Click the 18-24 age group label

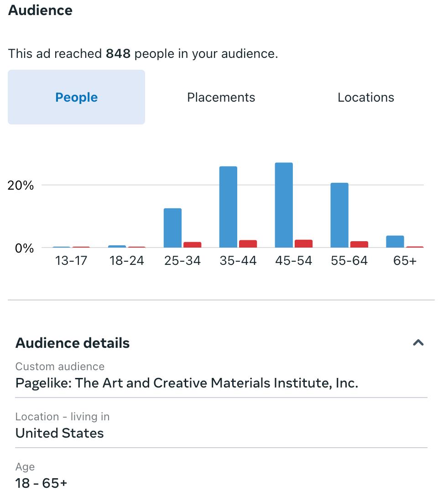click(x=126, y=261)
